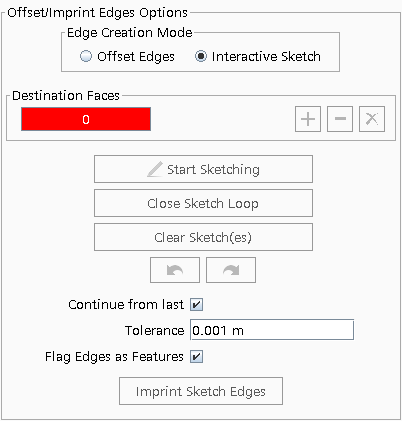The image size is (402, 421).
Task: Toggle the Continue from last checkbox
Action: 197,304
